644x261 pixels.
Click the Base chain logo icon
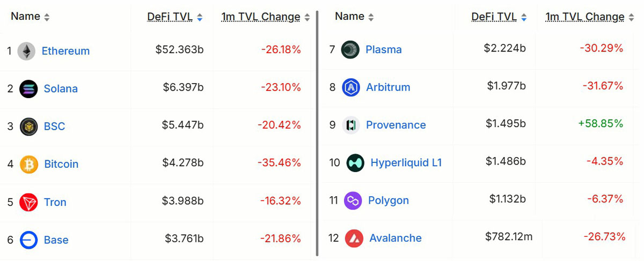pyautogui.click(x=28, y=240)
